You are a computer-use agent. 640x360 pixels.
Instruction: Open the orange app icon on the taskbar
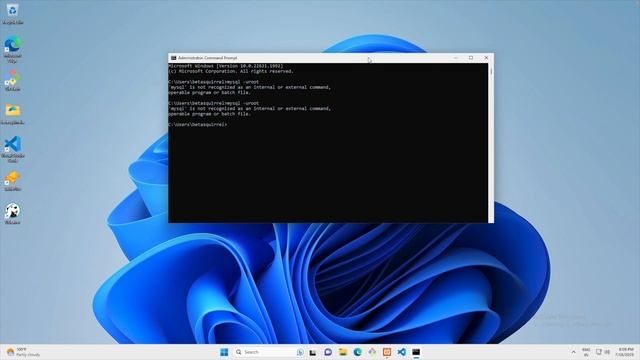click(387, 352)
